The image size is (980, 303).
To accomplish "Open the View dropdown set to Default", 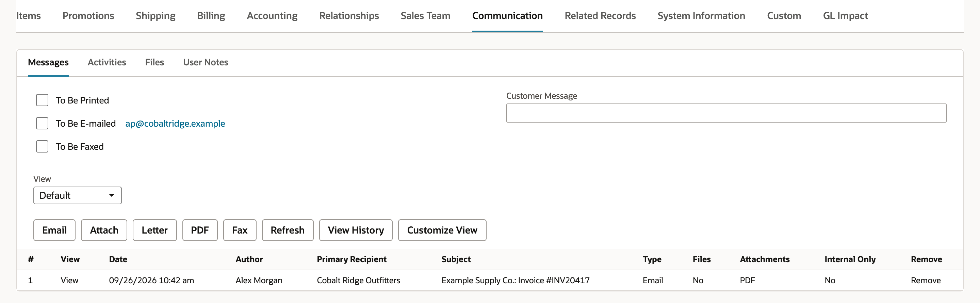I will (x=78, y=195).
